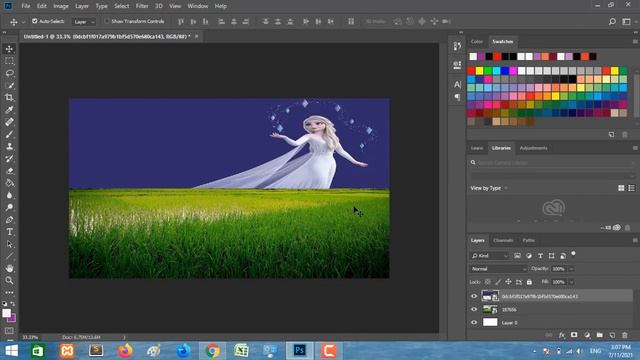This screenshot has height=360, width=640.
Task: Pick the red swatch in first grid row
Action: (471, 71)
